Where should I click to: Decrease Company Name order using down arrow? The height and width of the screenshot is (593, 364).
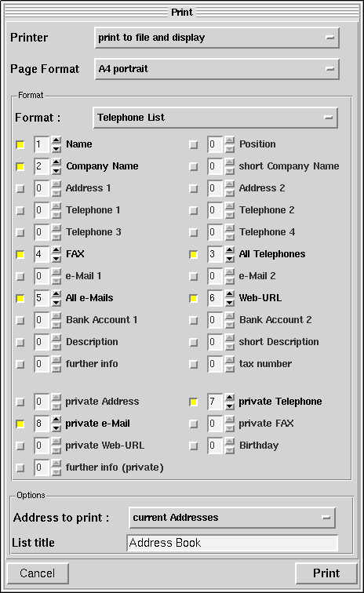pyautogui.click(x=56, y=170)
